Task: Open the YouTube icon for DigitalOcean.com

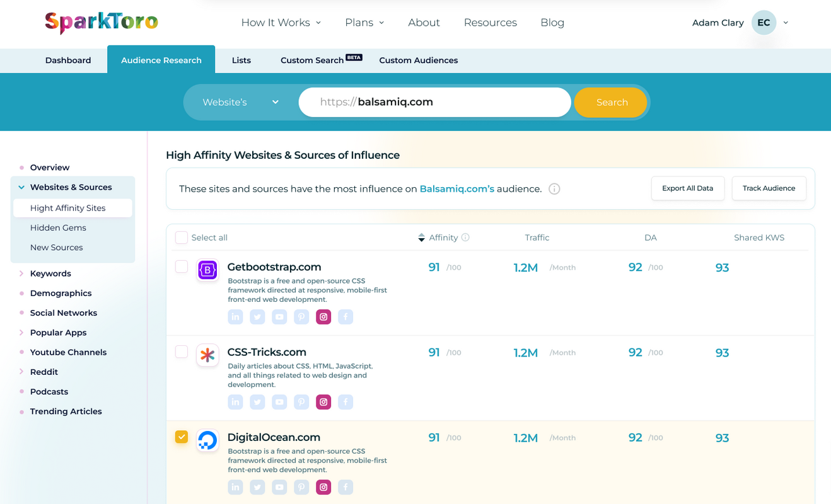Action: 279,487
